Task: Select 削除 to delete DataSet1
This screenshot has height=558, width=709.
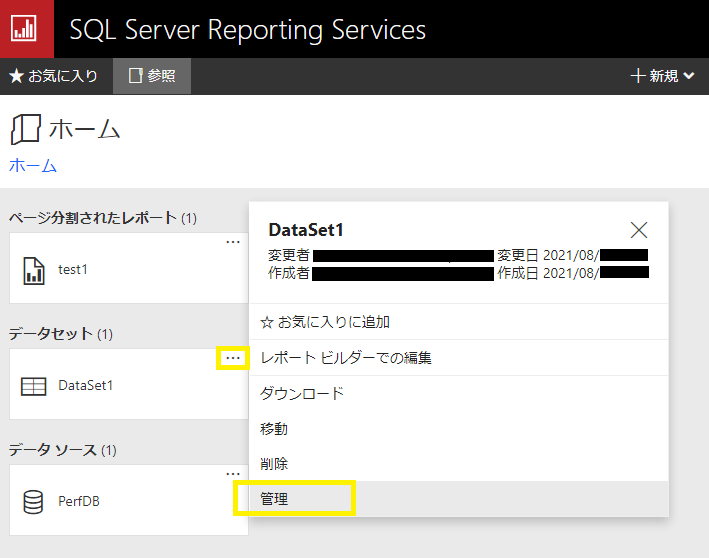Action: coord(459,463)
